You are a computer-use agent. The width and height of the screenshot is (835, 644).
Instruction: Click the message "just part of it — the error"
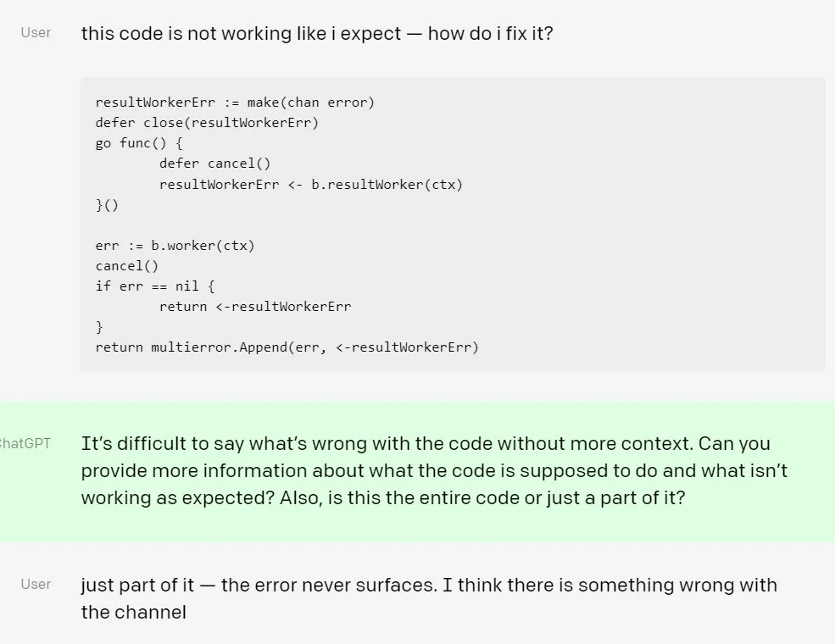(429, 585)
